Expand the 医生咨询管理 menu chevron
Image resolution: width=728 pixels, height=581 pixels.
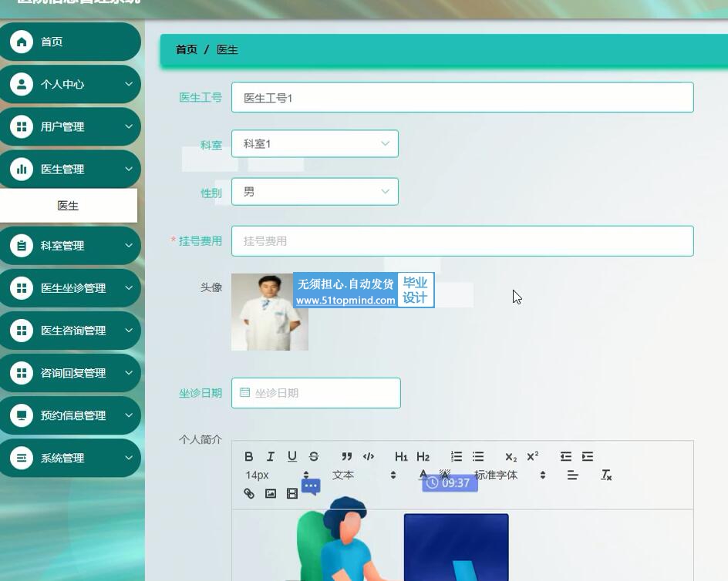point(129,331)
